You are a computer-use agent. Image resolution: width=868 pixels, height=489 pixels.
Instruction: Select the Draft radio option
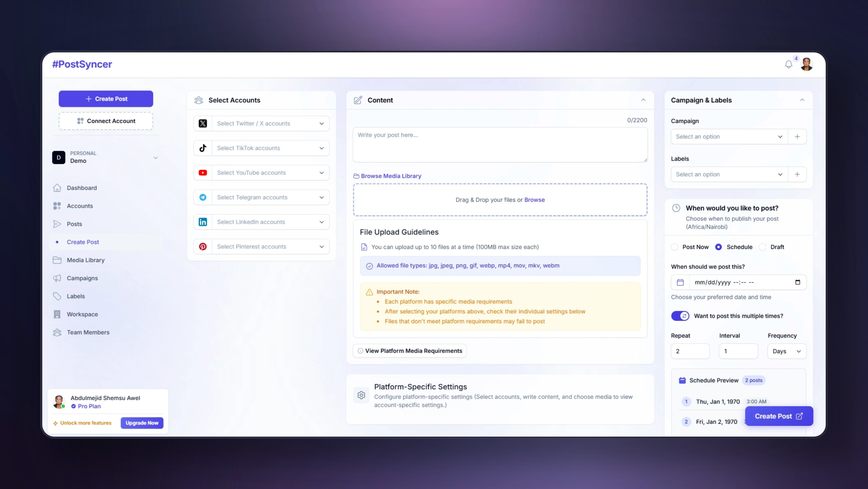click(762, 247)
